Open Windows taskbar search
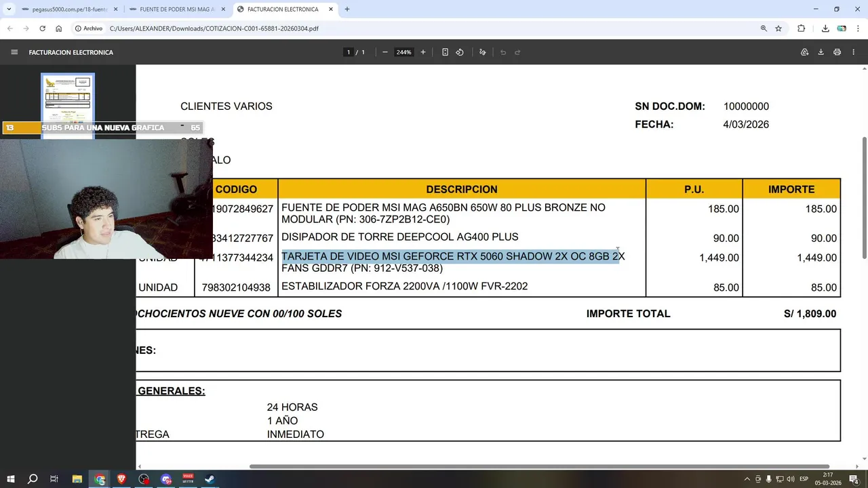The width and height of the screenshot is (868, 488). coord(33,479)
